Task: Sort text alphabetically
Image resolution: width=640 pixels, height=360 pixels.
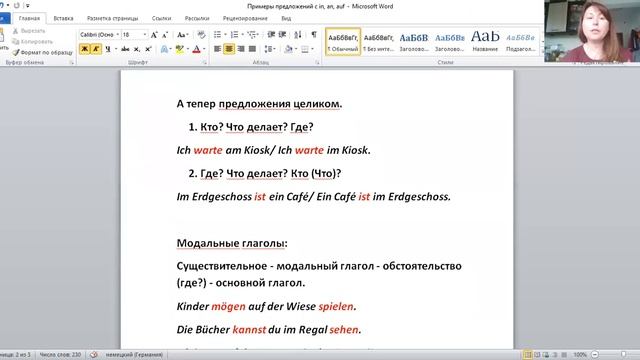Action: pyautogui.click(x=298, y=35)
